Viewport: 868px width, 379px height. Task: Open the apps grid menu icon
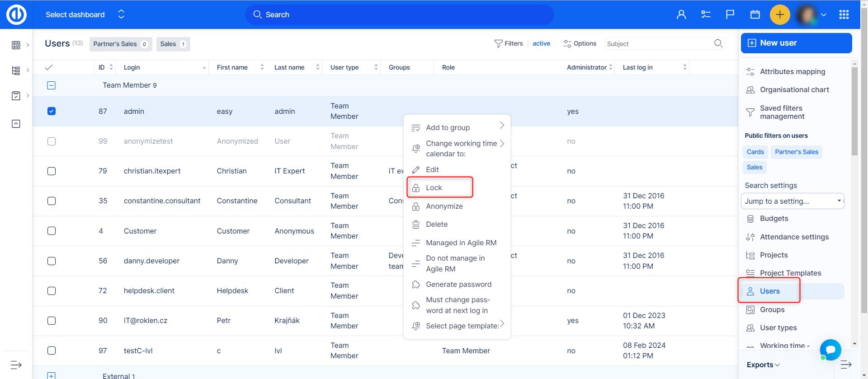pyautogui.click(x=844, y=14)
